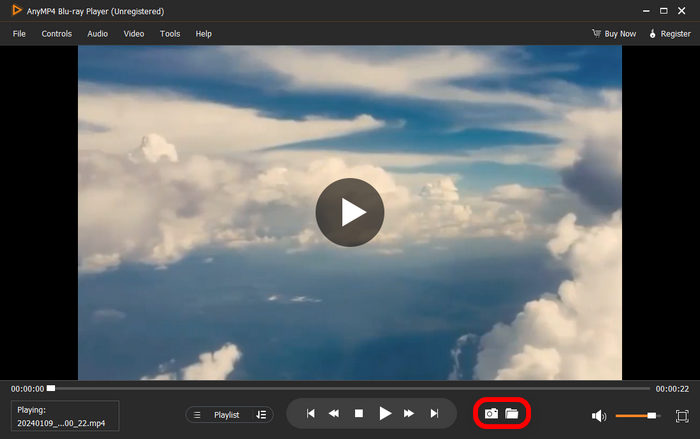Viewport: 700px width, 439px height.
Task: Stop video playback
Action: (x=359, y=413)
